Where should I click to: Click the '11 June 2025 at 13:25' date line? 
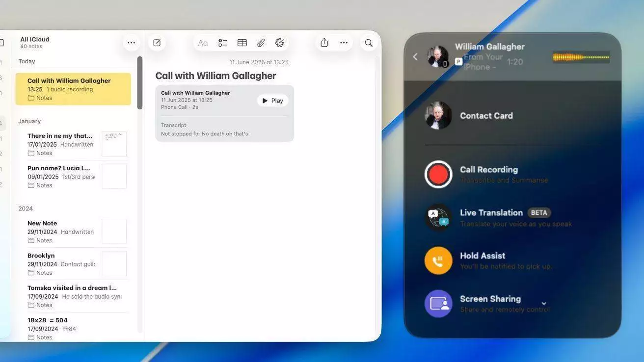point(259,62)
